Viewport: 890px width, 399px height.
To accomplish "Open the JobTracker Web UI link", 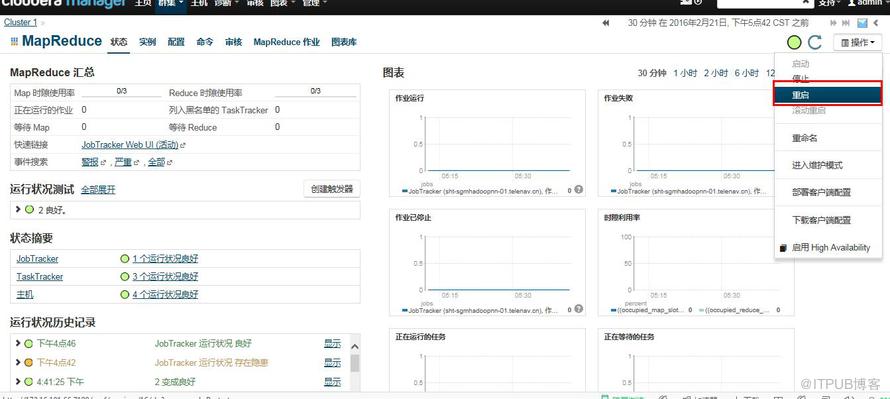I will (130, 145).
